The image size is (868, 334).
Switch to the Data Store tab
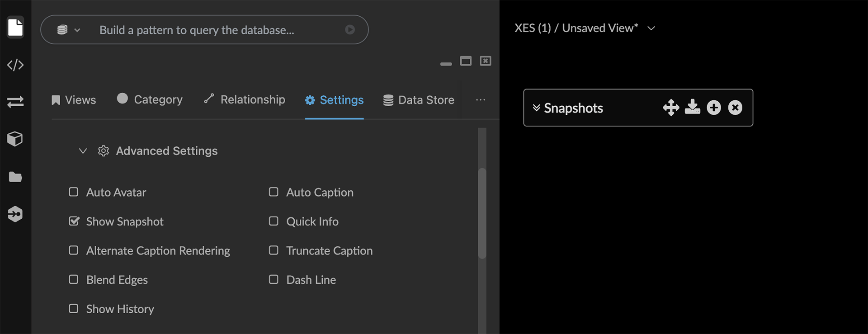tap(419, 100)
